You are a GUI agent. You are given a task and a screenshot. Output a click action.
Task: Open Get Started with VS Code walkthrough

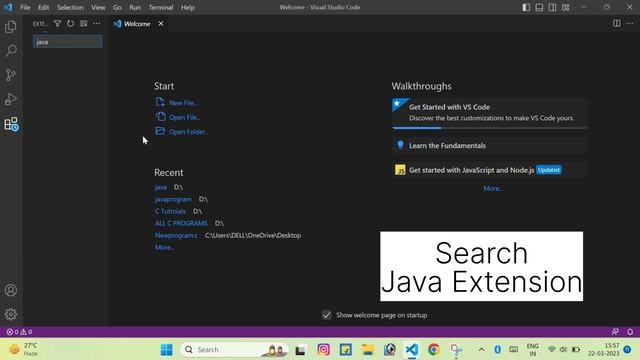[489, 113]
